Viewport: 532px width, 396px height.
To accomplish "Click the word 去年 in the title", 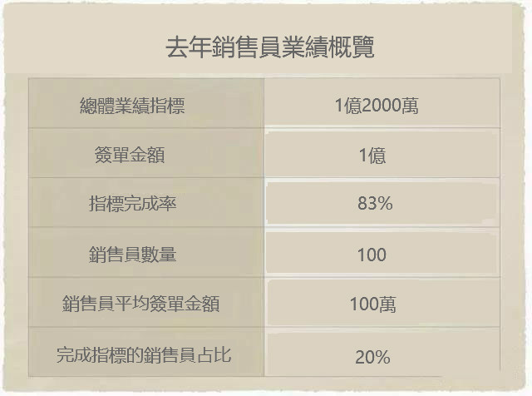I will [189, 47].
